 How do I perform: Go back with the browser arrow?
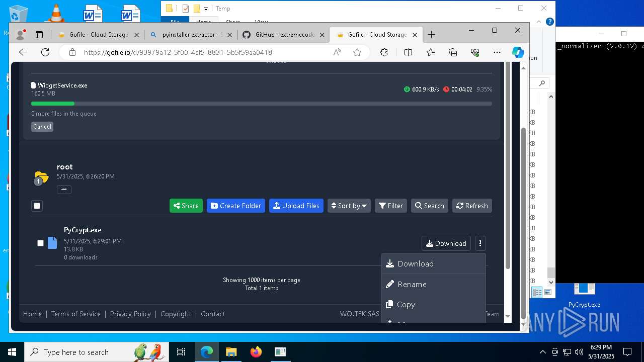(23, 52)
